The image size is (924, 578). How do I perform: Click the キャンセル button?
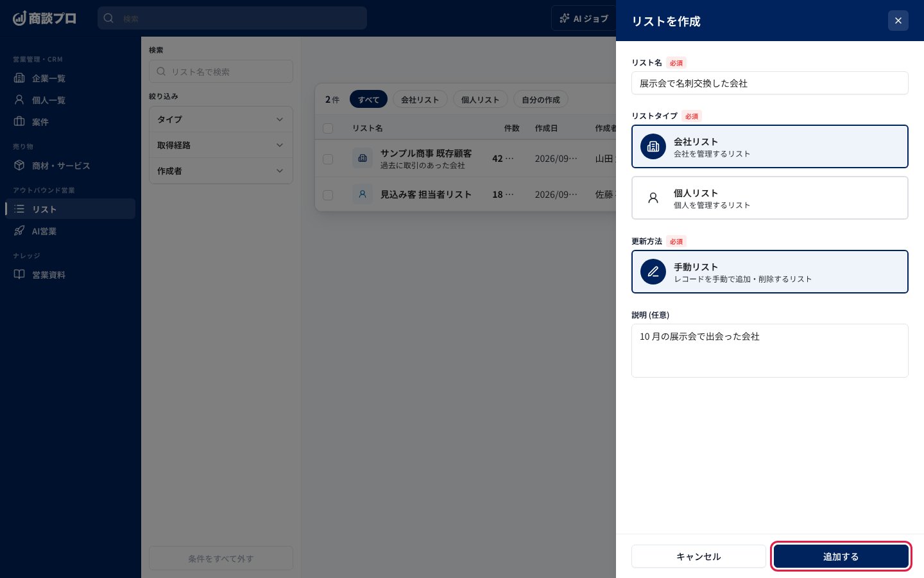click(x=699, y=556)
